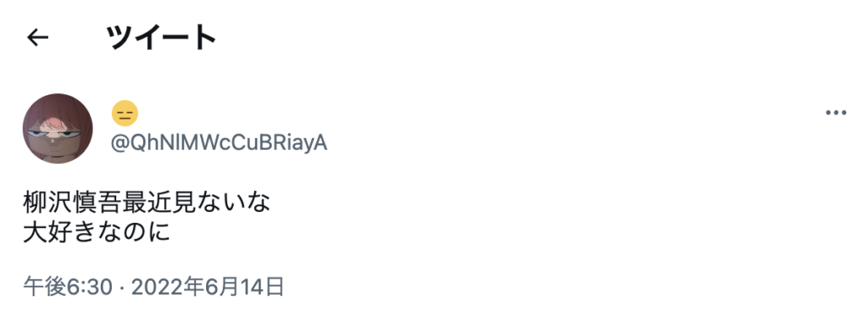Click the ← icon beside ツイート

point(37,37)
